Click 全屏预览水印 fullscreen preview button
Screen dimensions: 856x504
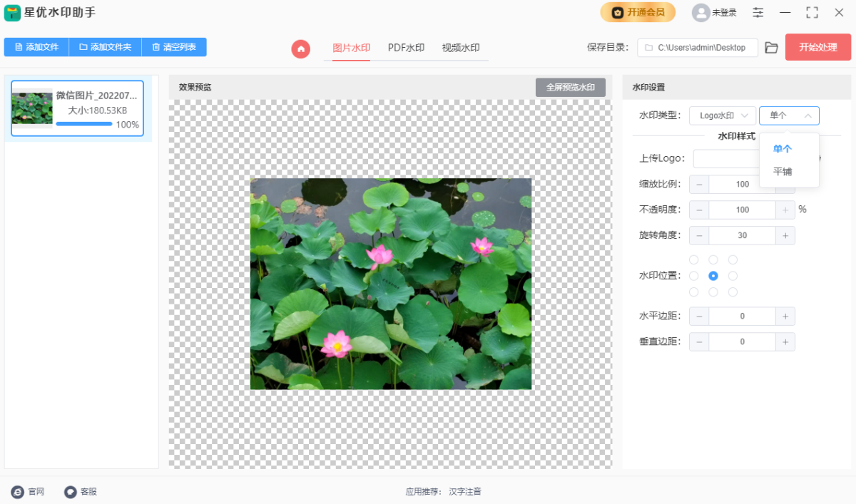570,87
